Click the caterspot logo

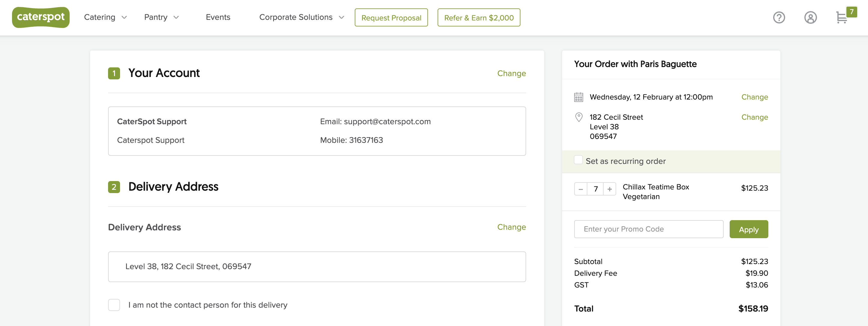click(41, 17)
